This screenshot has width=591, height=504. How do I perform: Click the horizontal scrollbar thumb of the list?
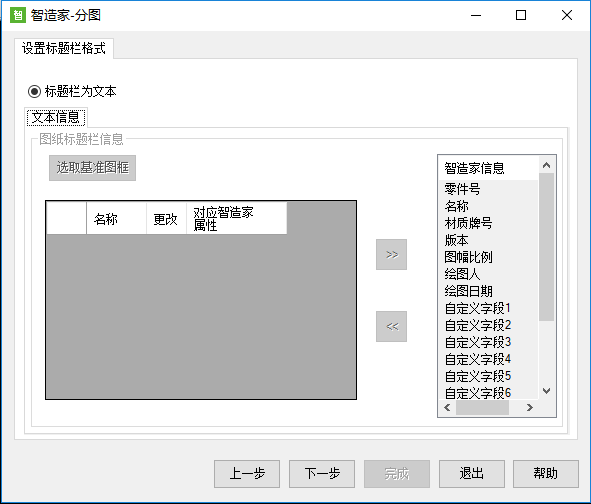click(x=482, y=407)
